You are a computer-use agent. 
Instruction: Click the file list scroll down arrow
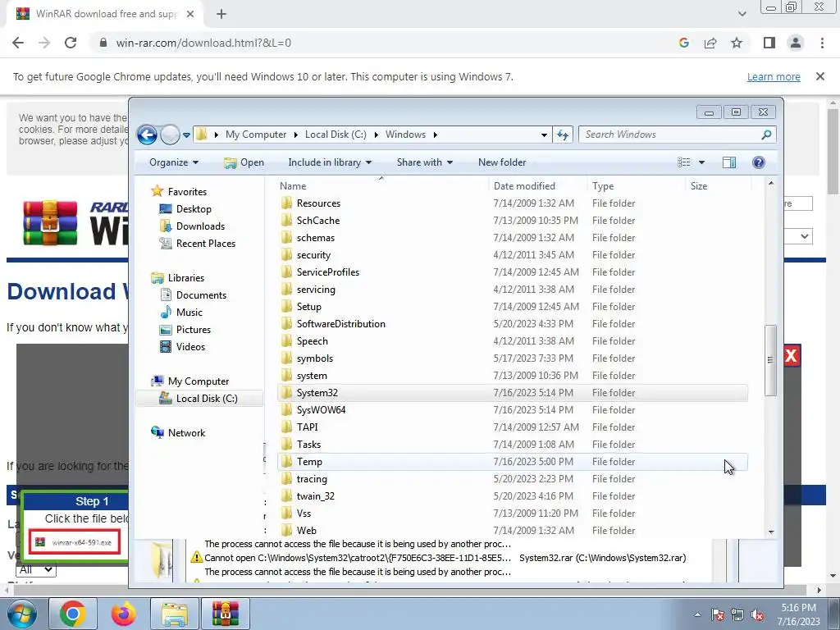point(771,532)
